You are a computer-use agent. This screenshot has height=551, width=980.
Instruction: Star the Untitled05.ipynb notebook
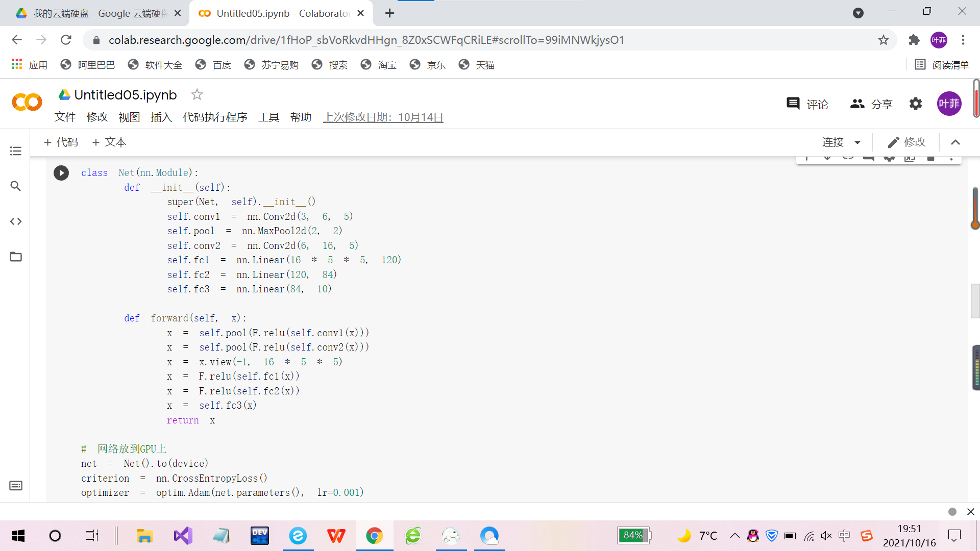tap(197, 94)
